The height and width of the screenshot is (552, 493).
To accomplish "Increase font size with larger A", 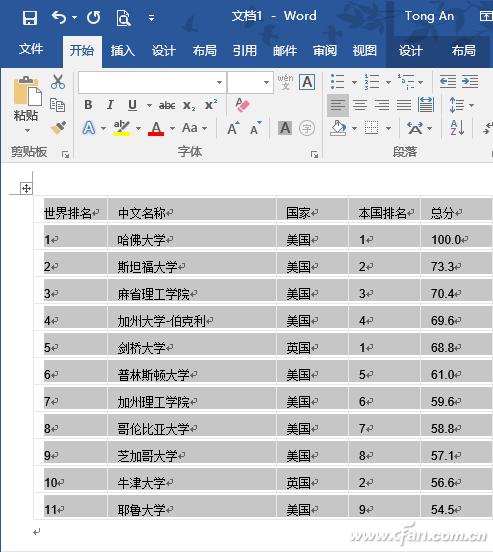I will 233,128.
